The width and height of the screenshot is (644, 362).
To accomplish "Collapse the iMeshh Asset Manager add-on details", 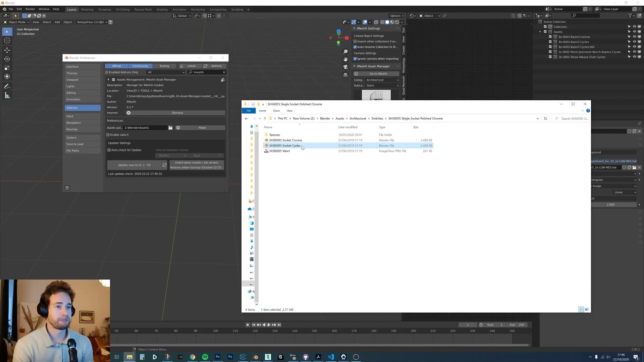I will [x=108, y=80].
